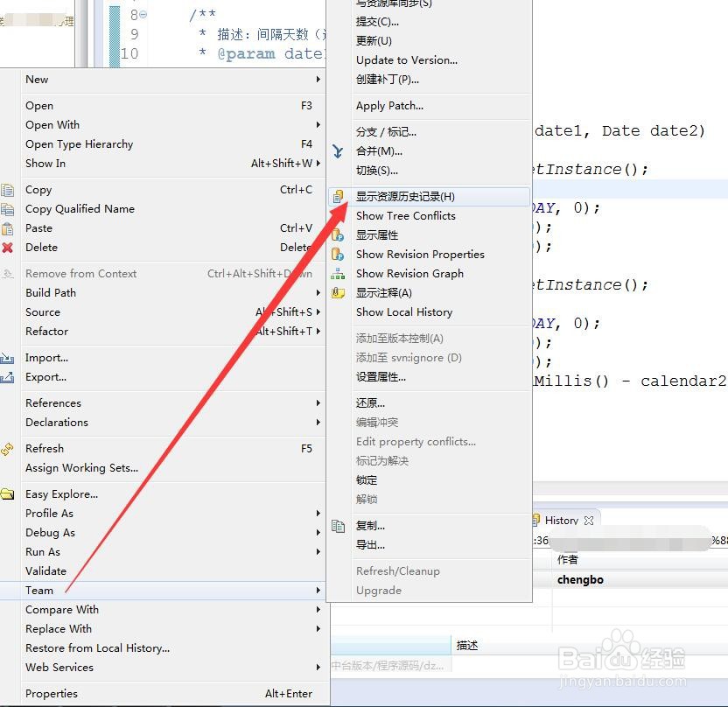Select 分支 / 标记... option
728x707 pixels.
tap(429, 132)
